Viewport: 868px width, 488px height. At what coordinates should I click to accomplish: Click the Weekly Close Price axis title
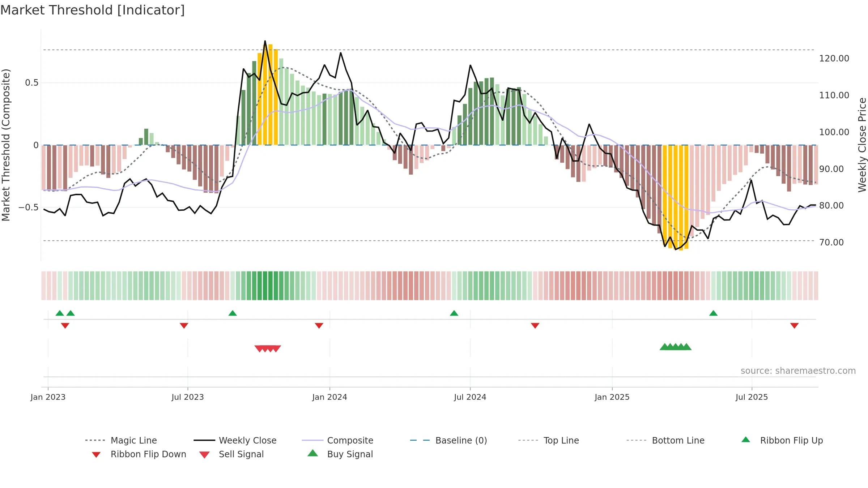coord(862,145)
